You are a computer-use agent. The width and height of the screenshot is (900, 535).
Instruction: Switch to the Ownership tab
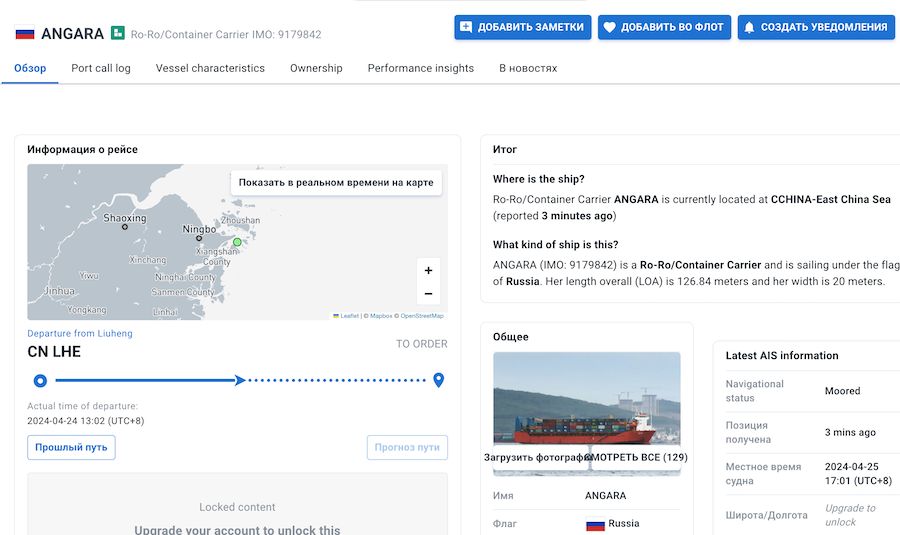pos(316,68)
